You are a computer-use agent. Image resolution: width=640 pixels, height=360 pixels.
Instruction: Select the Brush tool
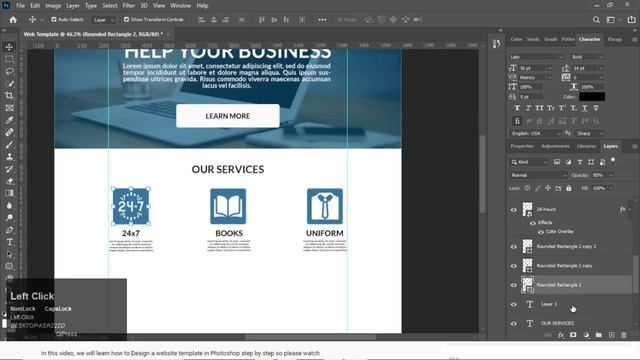[x=9, y=145]
